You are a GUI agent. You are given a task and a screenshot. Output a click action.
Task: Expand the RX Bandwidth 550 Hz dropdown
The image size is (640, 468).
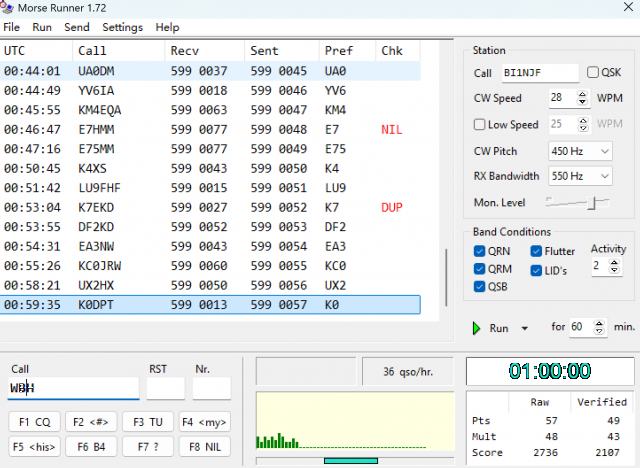(x=604, y=176)
